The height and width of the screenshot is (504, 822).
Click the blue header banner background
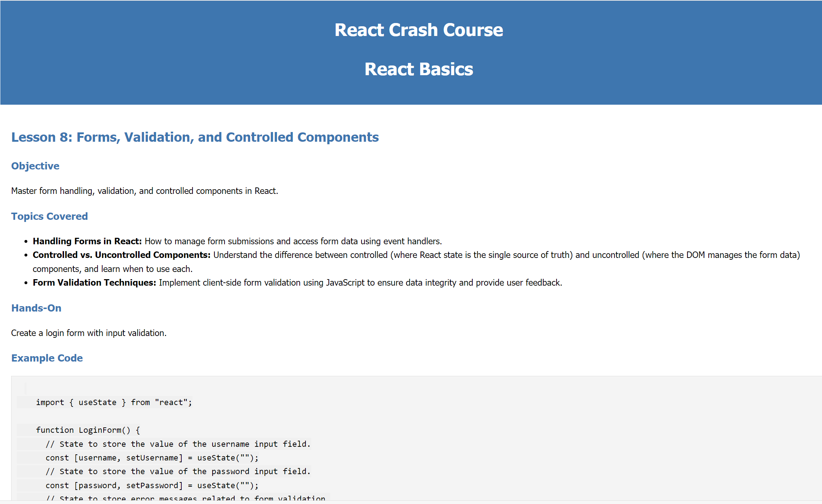(x=144, y=54)
